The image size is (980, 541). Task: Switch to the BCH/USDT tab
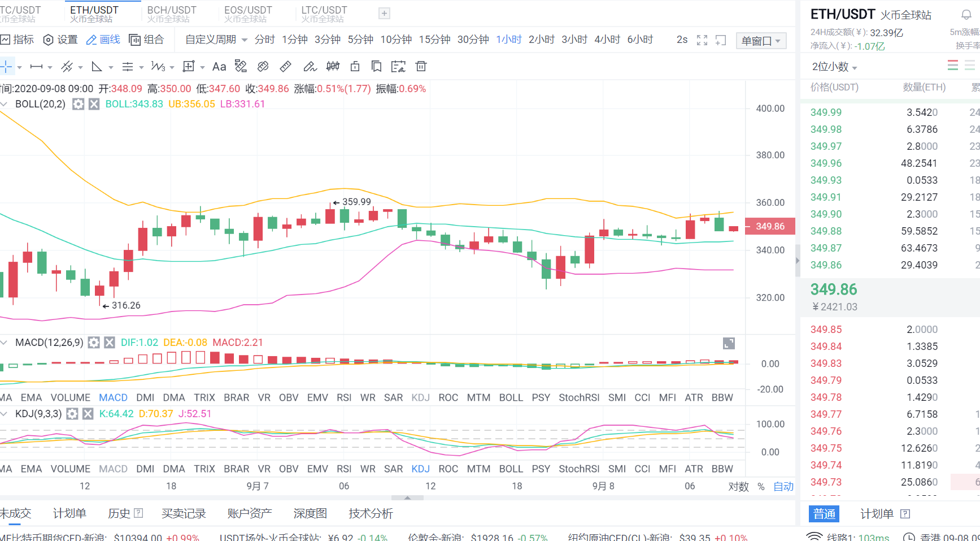pyautogui.click(x=172, y=14)
